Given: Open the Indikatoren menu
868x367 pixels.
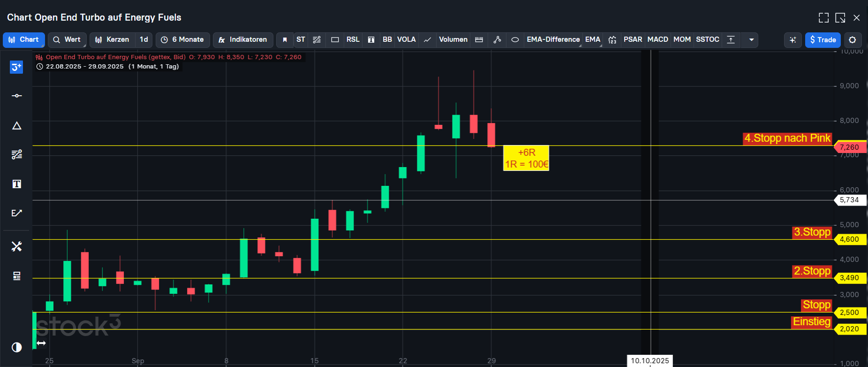Looking at the screenshot, I should (243, 40).
